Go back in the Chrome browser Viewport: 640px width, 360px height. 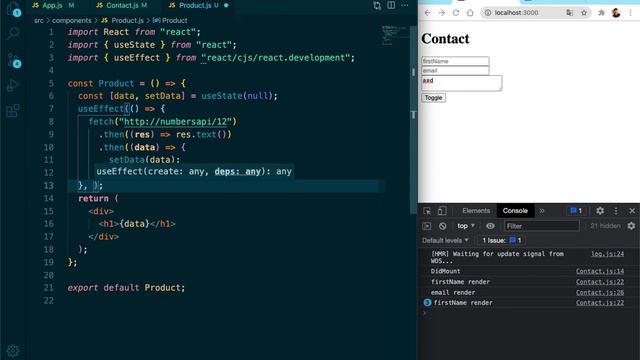[x=427, y=13]
